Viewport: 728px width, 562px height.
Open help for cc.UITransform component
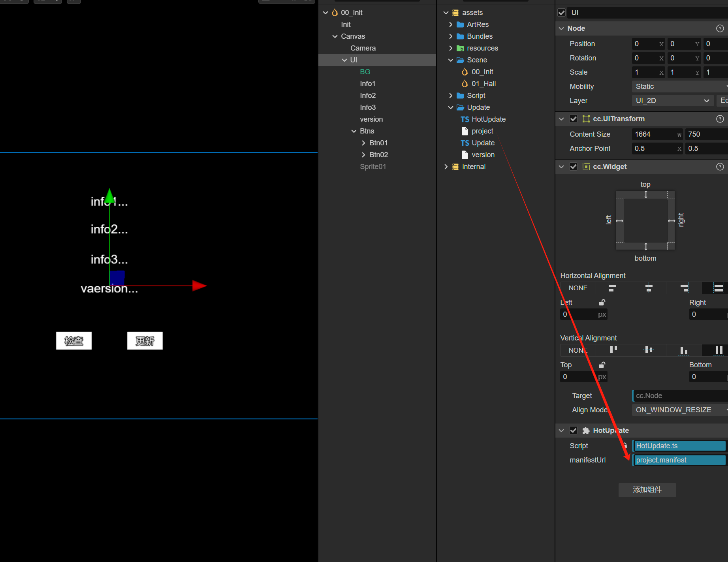[720, 119]
